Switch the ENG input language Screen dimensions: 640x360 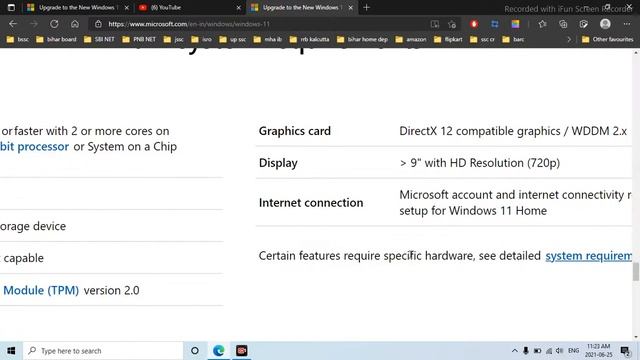[573, 351]
